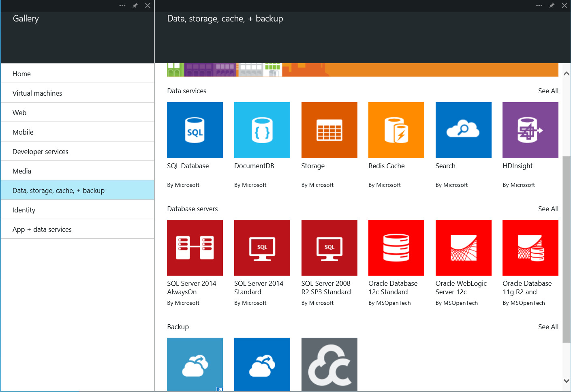Pin the Data, storage, cache, + backup blade
The height and width of the screenshot is (392, 571).
552,6
